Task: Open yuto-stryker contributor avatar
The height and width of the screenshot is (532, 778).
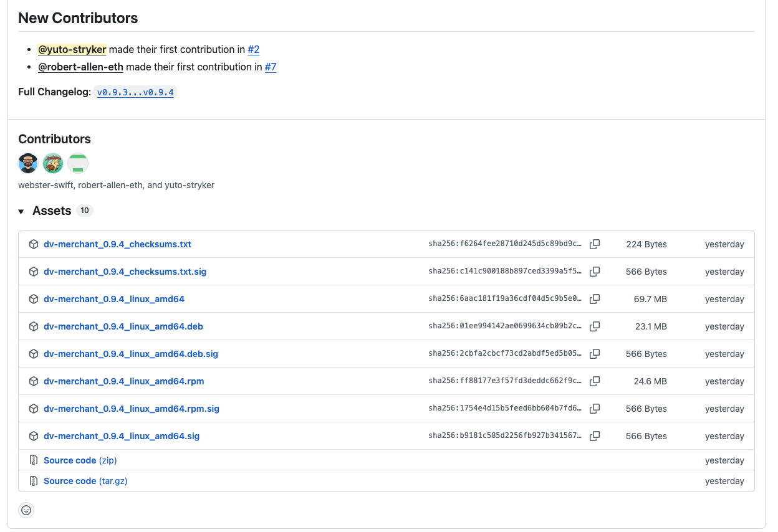Action: tap(78, 163)
